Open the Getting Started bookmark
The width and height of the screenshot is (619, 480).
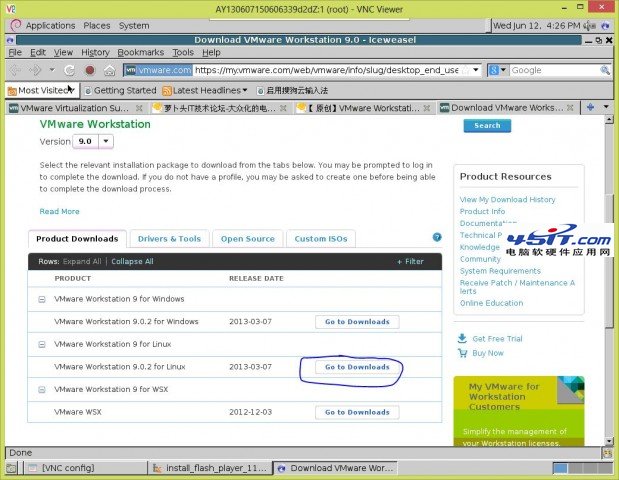pos(120,91)
